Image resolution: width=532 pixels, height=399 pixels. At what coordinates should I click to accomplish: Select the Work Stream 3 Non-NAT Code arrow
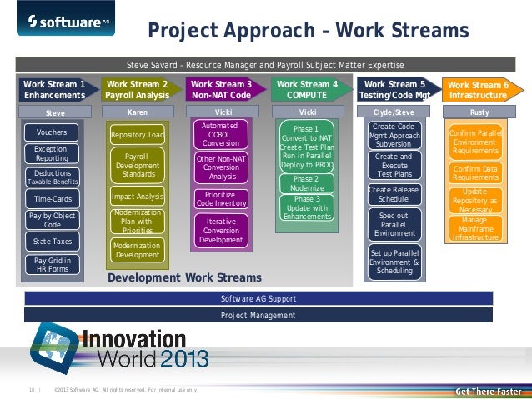click(226, 89)
